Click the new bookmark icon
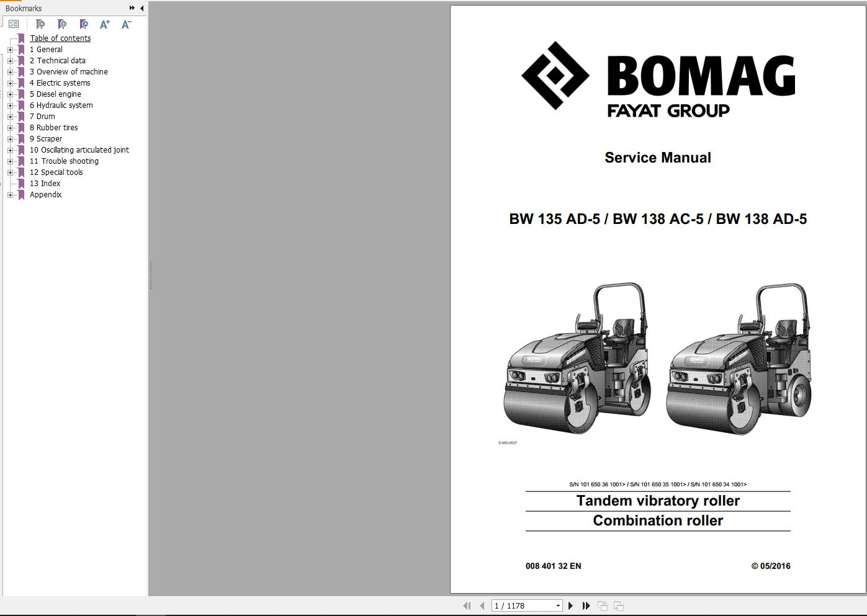Viewport: 867px width, 616px height. click(62, 24)
